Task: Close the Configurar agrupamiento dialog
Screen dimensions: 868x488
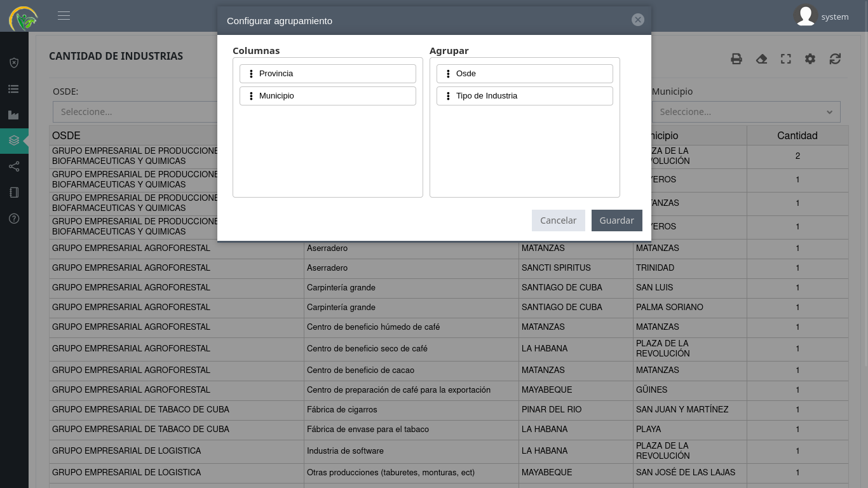Action: click(x=638, y=20)
